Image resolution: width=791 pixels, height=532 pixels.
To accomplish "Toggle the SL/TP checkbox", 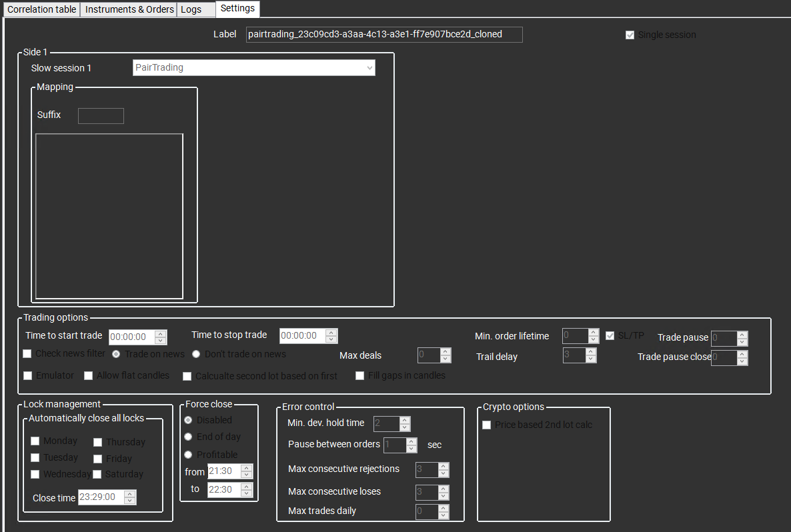I will [610, 335].
